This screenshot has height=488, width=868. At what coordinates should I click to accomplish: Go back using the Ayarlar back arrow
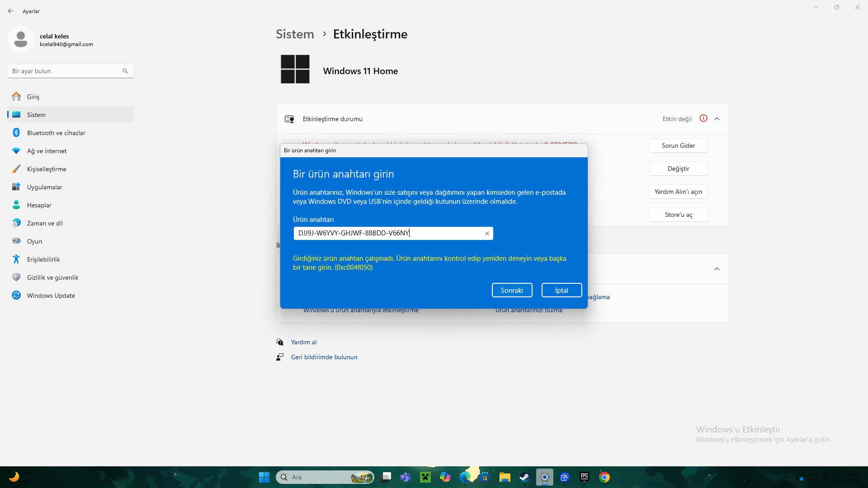tap(11, 11)
